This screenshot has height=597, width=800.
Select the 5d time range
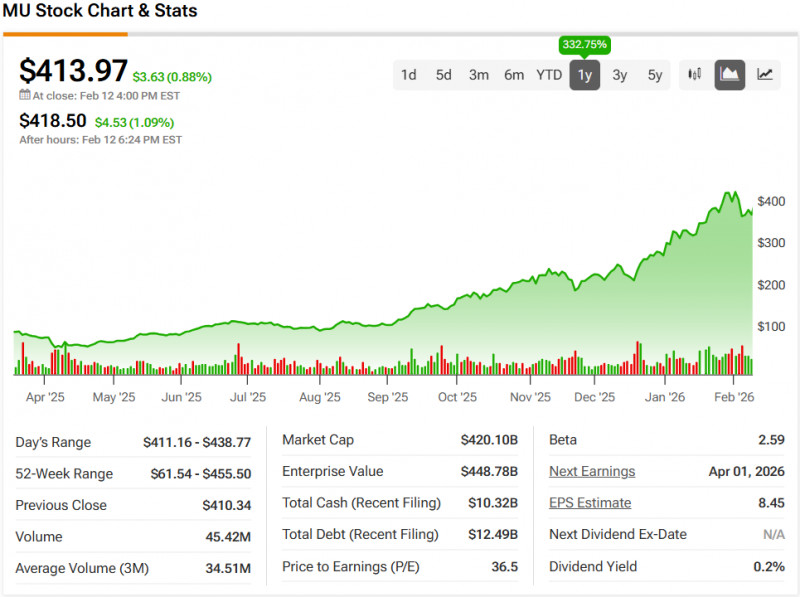pos(444,75)
